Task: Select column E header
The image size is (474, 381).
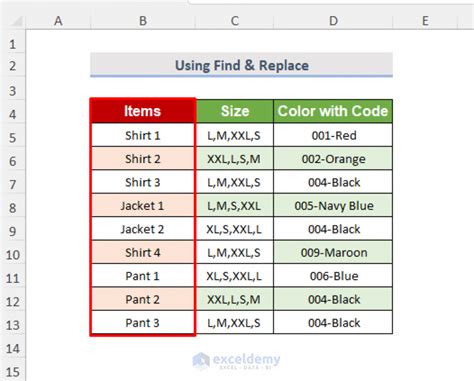Action: (x=425, y=21)
